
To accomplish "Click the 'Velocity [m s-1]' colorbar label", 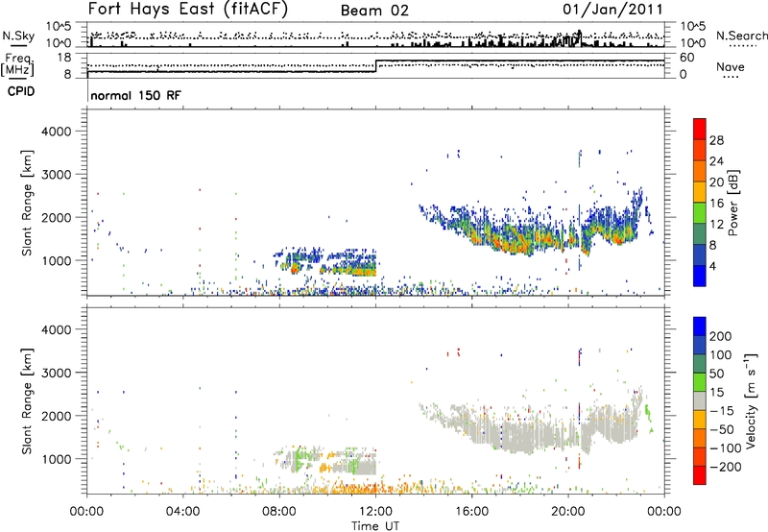I will 751,400.
